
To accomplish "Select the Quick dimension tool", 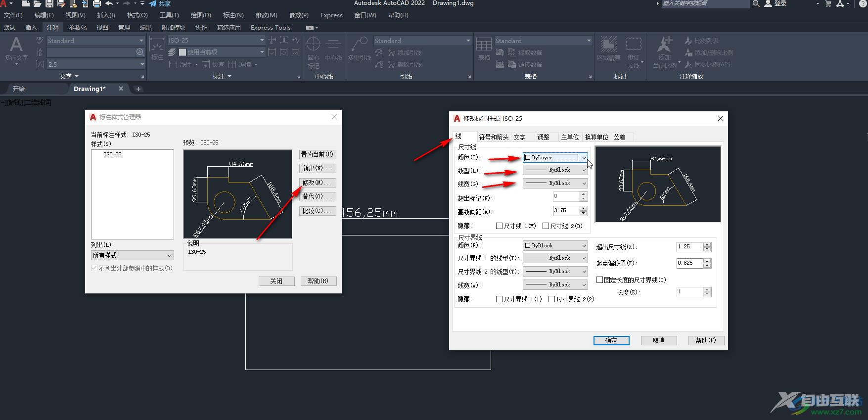I will pos(213,64).
